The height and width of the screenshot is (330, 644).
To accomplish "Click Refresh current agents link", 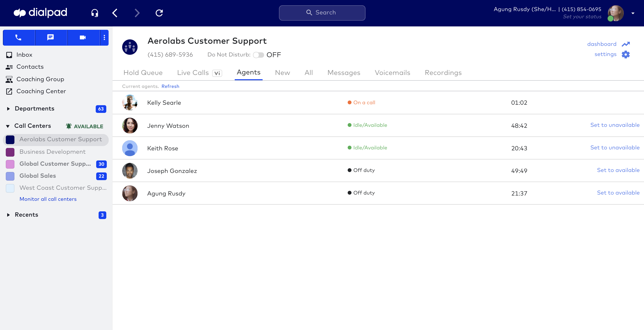I will point(170,86).
